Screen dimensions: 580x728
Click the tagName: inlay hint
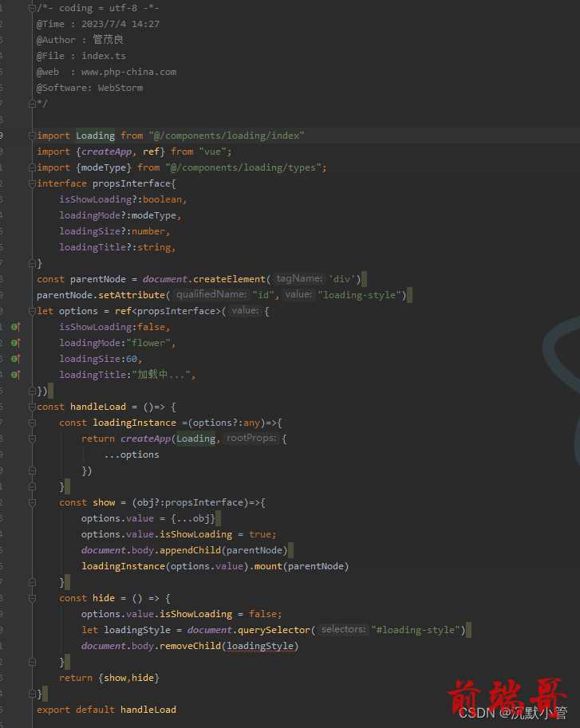pos(299,278)
